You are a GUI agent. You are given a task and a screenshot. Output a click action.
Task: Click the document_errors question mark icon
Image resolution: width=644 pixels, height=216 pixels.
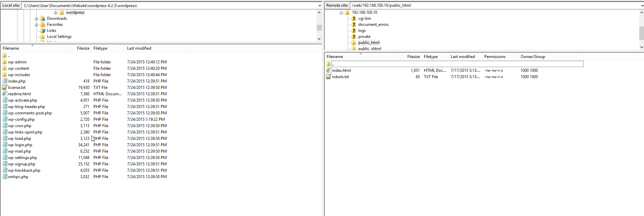(354, 24)
